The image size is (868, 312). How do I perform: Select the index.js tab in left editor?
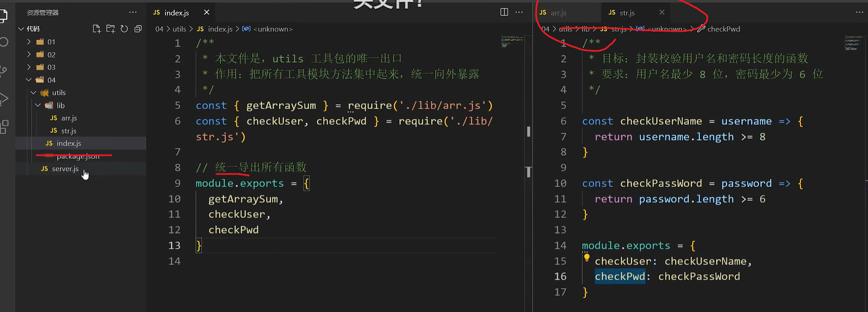pos(176,12)
